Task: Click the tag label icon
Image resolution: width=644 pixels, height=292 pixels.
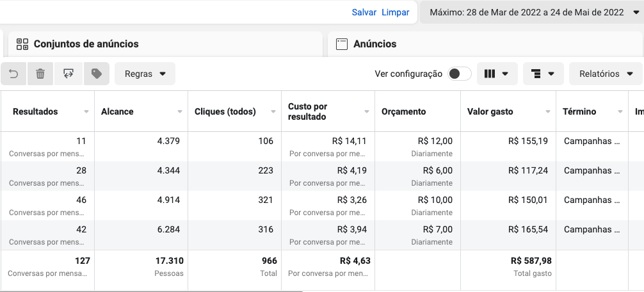Action: (x=97, y=74)
